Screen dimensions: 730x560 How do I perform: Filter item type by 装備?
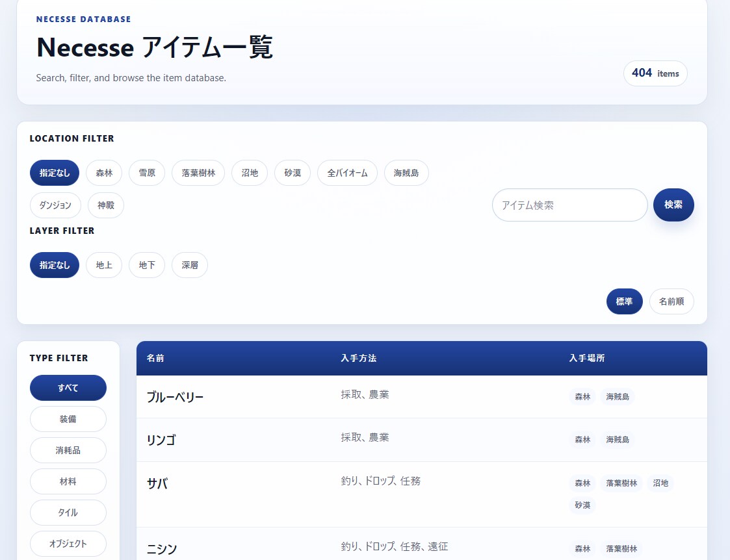click(x=68, y=419)
